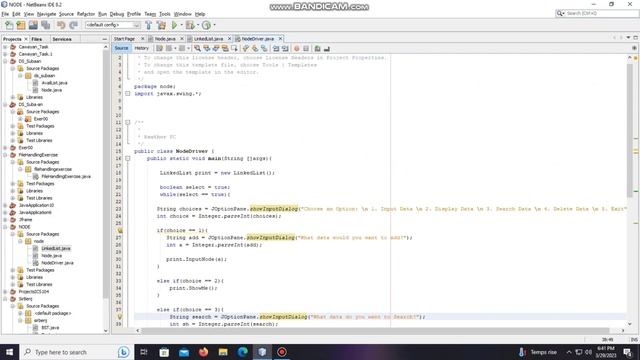This screenshot has width=640, height=360.
Task: Collapse the DS_Subaan project node
Action: click(x=5, y=61)
